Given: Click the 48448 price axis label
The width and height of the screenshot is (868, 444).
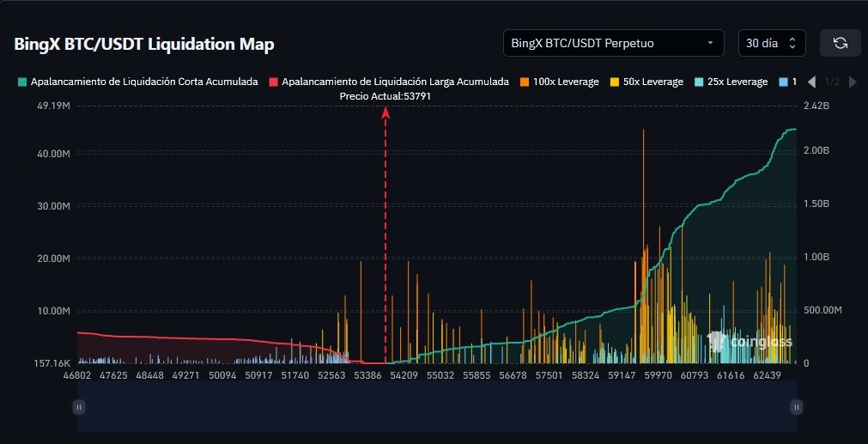Looking at the screenshot, I should pyautogui.click(x=149, y=375).
